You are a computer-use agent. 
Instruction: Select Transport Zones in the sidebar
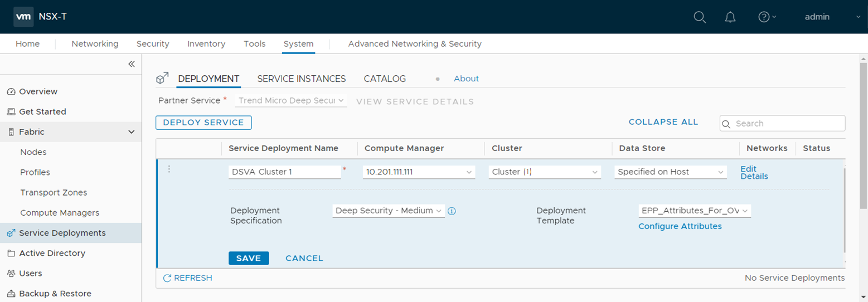(x=54, y=193)
